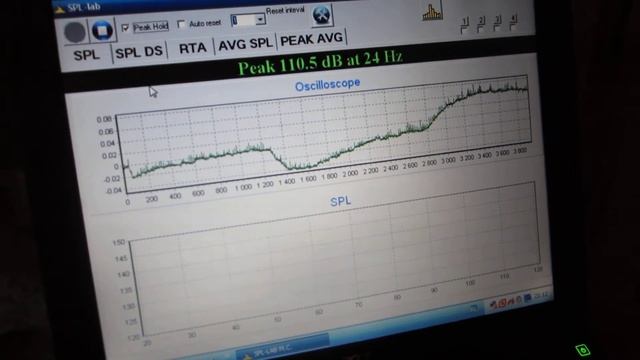This screenshot has height=360, width=640.
Task: Click the Reset interval label
Action: 285,10
